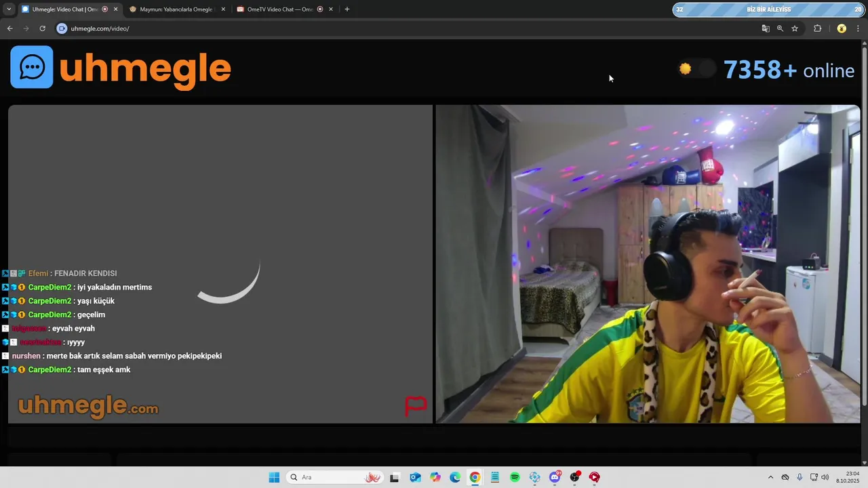868x488 pixels.
Task: Close the OmeTV Video Chat tab
Action: point(331,9)
